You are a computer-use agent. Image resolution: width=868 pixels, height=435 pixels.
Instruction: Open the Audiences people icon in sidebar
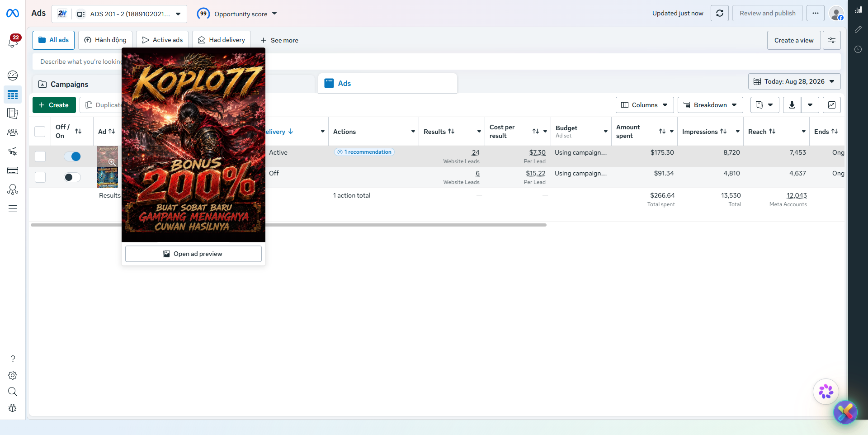coord(13,132)
